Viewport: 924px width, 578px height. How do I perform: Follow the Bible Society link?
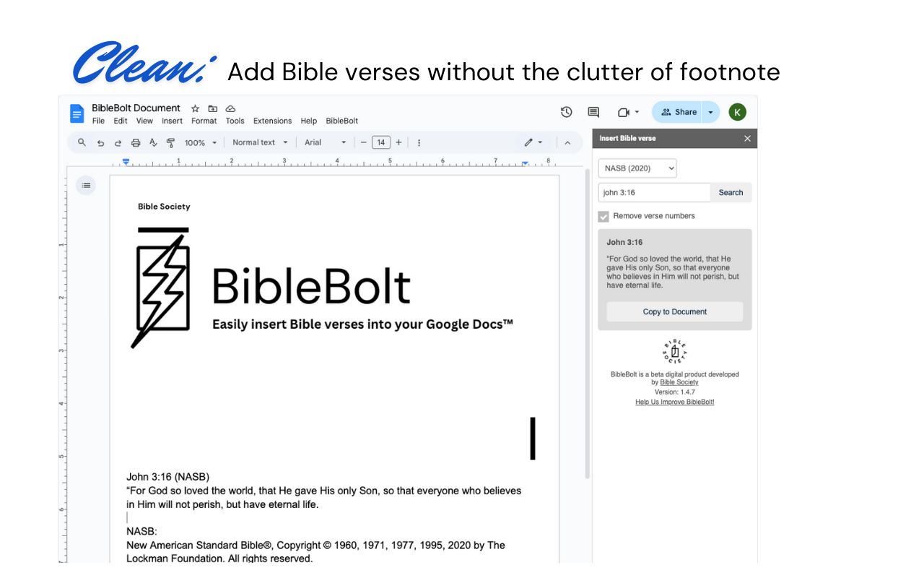click(679, 382)
